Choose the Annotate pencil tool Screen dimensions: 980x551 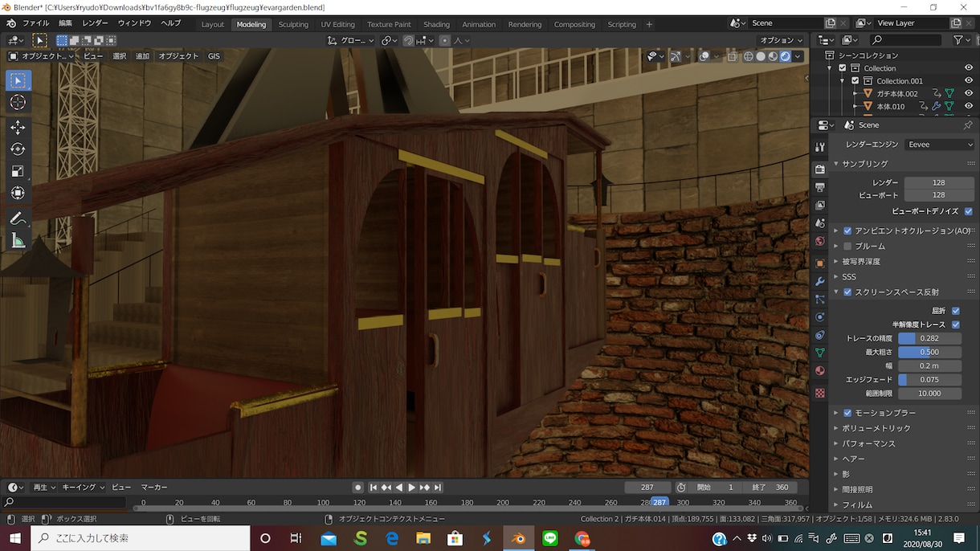coord(18,218)
